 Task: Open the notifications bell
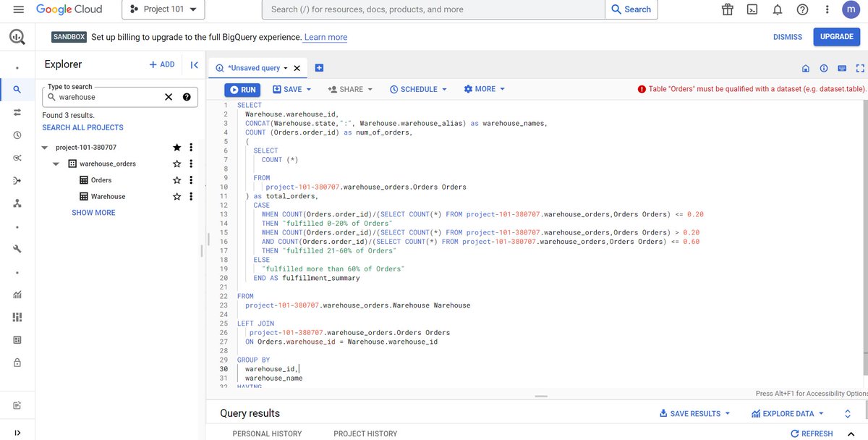pyautogui.click(x=778, y=9)
